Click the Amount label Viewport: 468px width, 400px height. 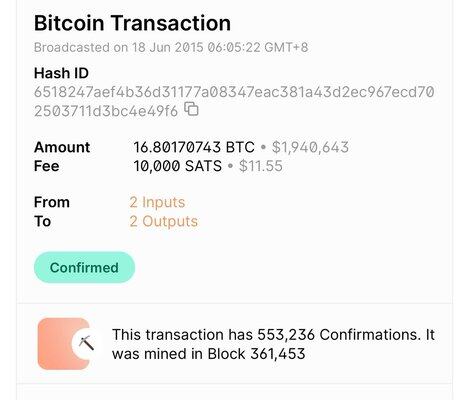tap(62, 147)
